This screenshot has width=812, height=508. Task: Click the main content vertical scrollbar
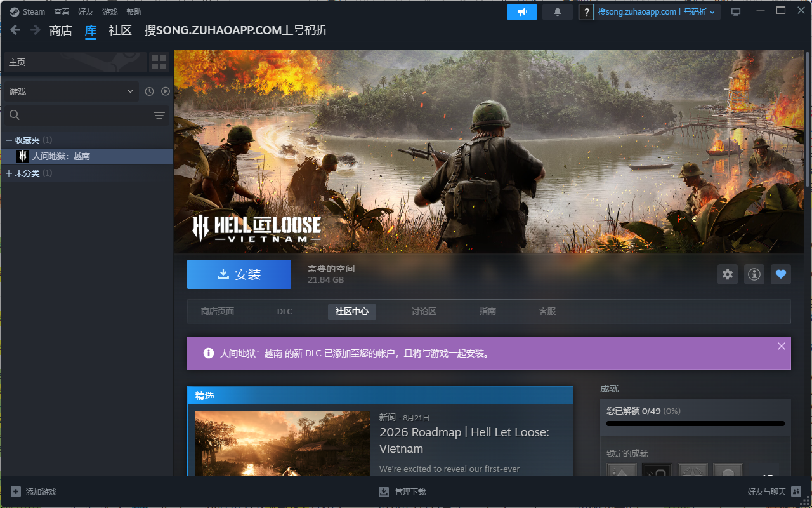click(x=808, y=121)
